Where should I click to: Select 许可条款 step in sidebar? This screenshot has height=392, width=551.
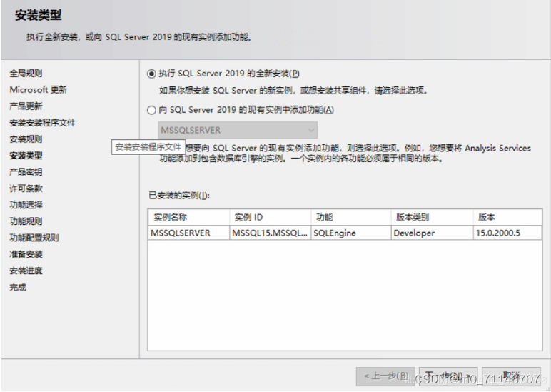pyautogui.click(x=26, y=189)
